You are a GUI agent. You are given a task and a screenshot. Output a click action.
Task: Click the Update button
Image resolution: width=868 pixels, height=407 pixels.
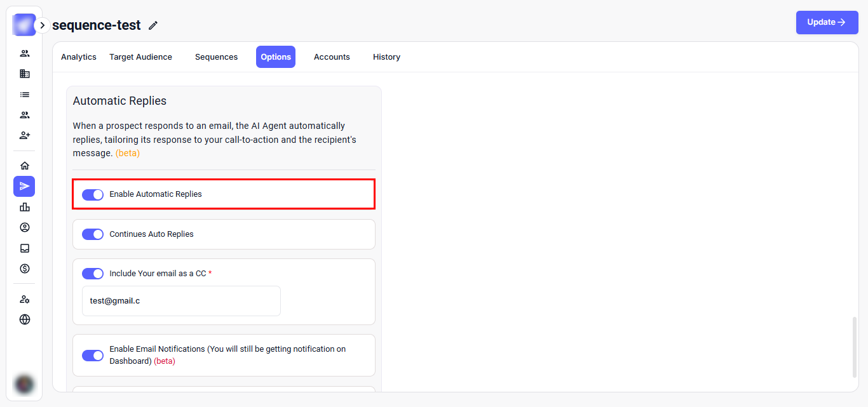(x=827, y=22)
